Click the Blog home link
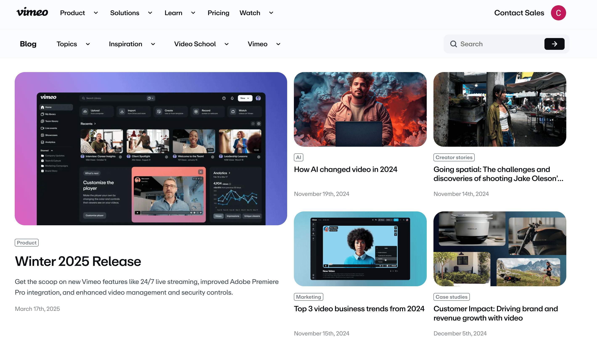This screenshot has width=597, height=364. coord(28,44)
